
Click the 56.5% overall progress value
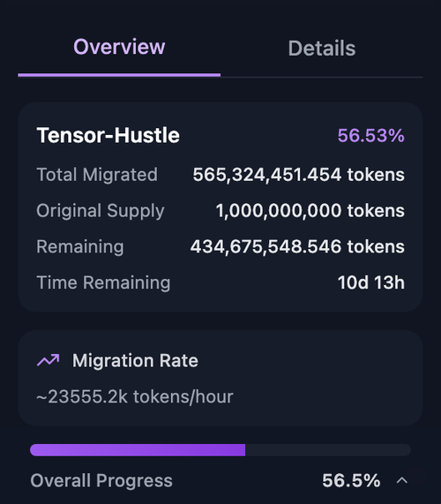tap(351, 480)
